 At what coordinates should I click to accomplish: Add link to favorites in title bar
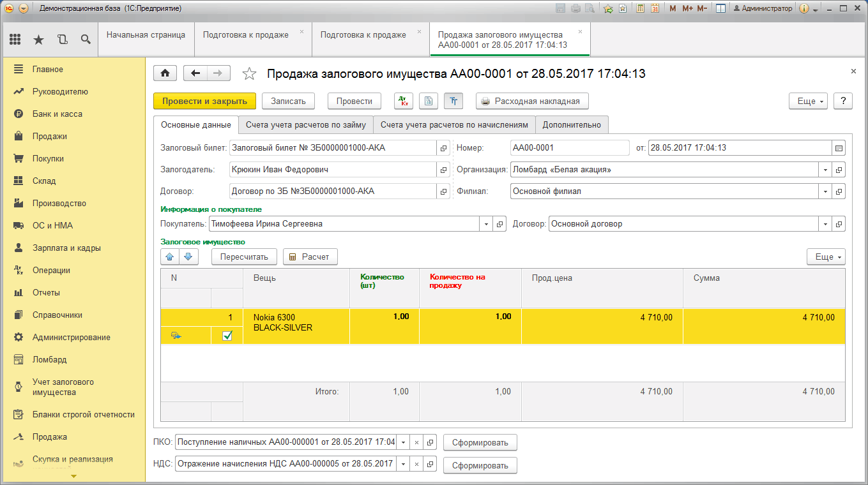(608, 8)
